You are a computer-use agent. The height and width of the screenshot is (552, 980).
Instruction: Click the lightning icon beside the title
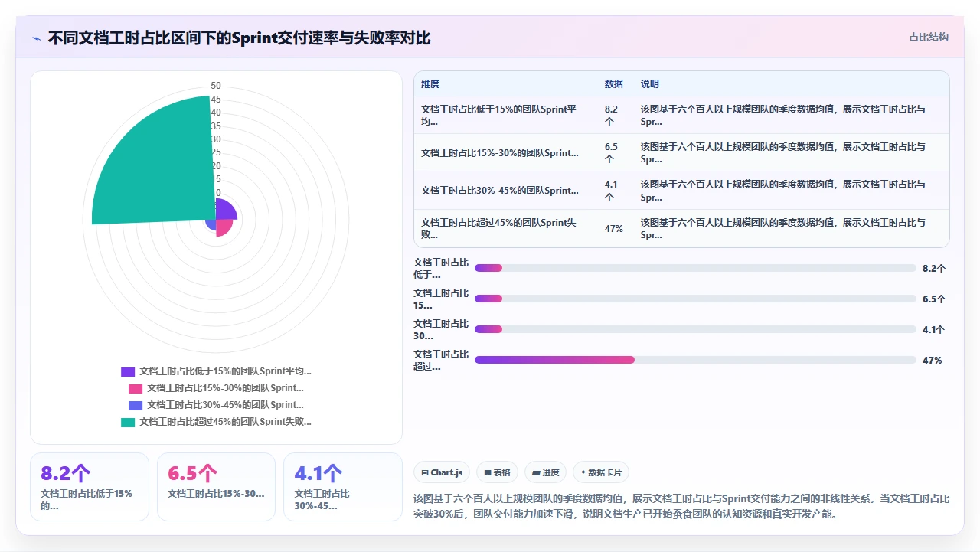36,38
